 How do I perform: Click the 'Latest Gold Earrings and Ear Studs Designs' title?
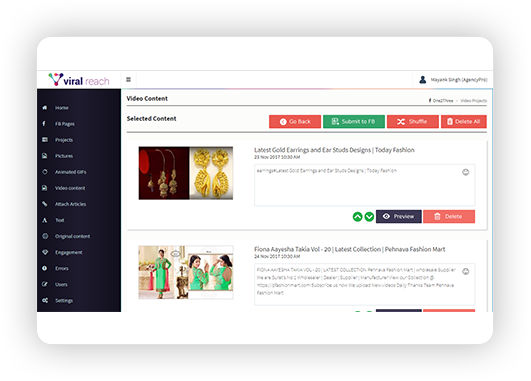334,150
